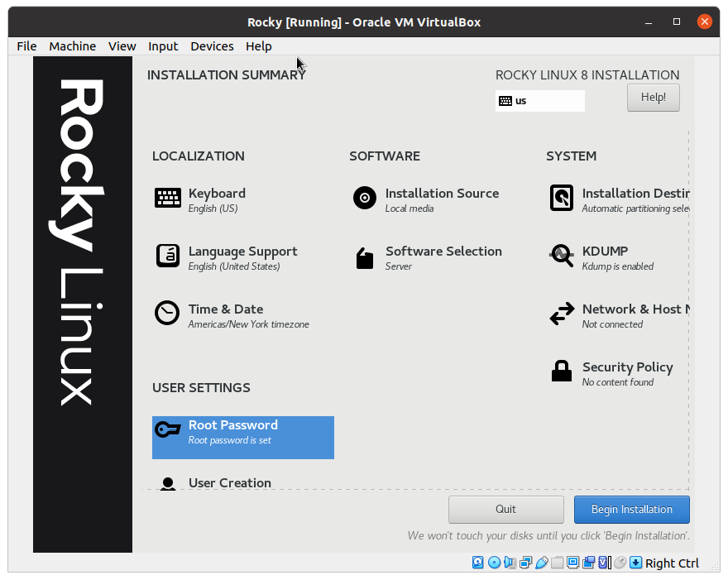The height and width of the screenshot is (580, 728).
Task: Click the 'Right Ctrl' host key label
Action: (672, 563)
